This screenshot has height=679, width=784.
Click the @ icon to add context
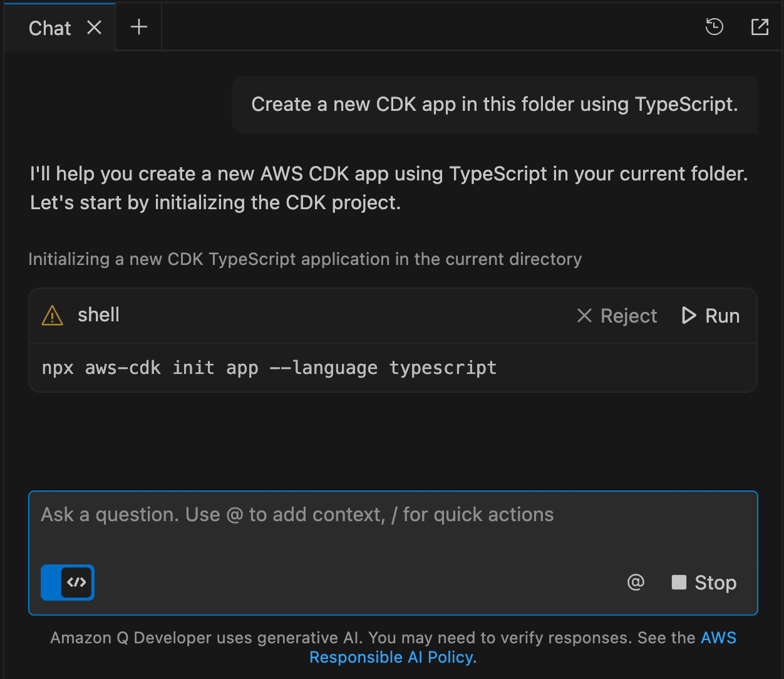click(636, 583)
